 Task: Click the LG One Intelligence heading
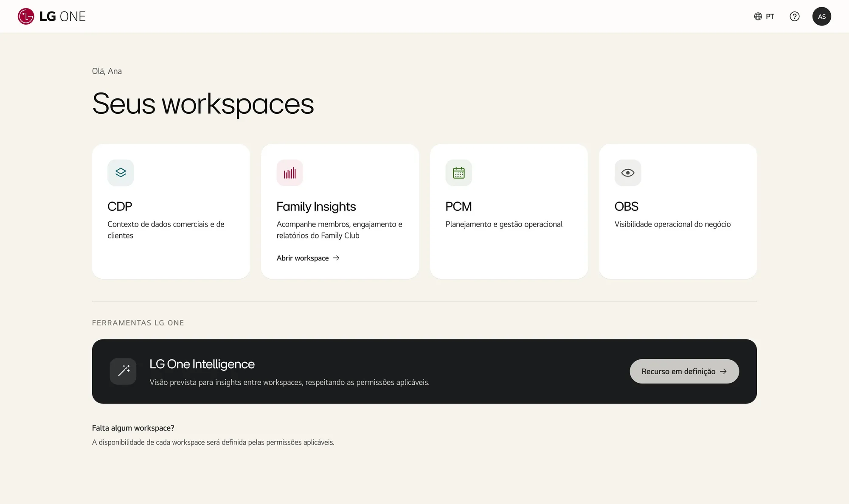pos(202,364)
